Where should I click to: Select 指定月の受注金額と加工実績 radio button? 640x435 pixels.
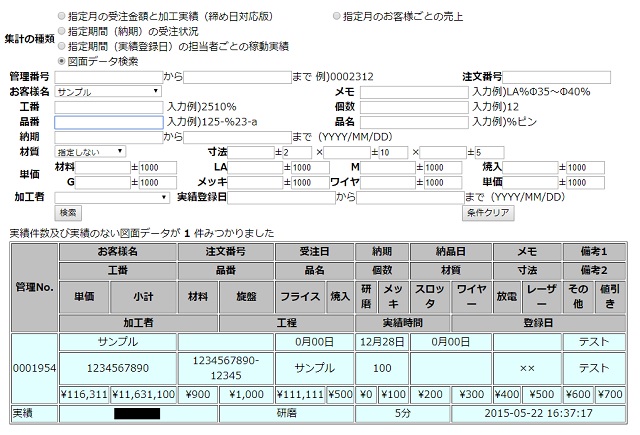coord(61,16)
